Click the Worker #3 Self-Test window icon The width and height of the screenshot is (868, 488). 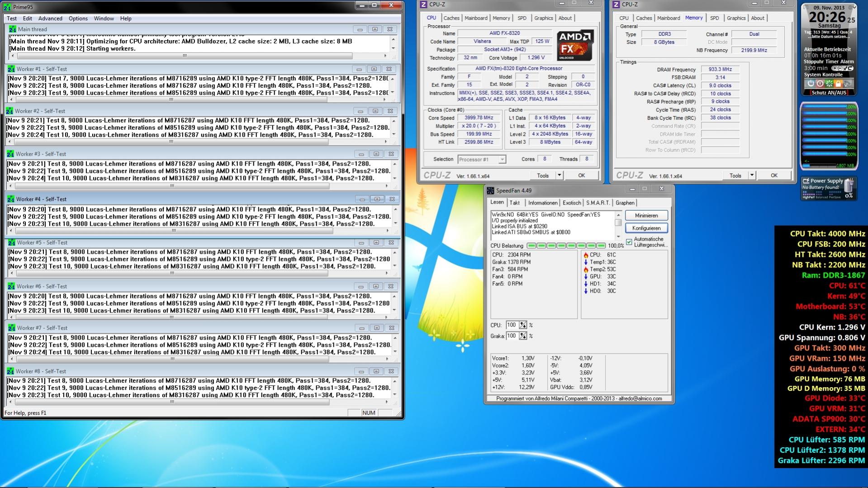(x=10, y=154)
